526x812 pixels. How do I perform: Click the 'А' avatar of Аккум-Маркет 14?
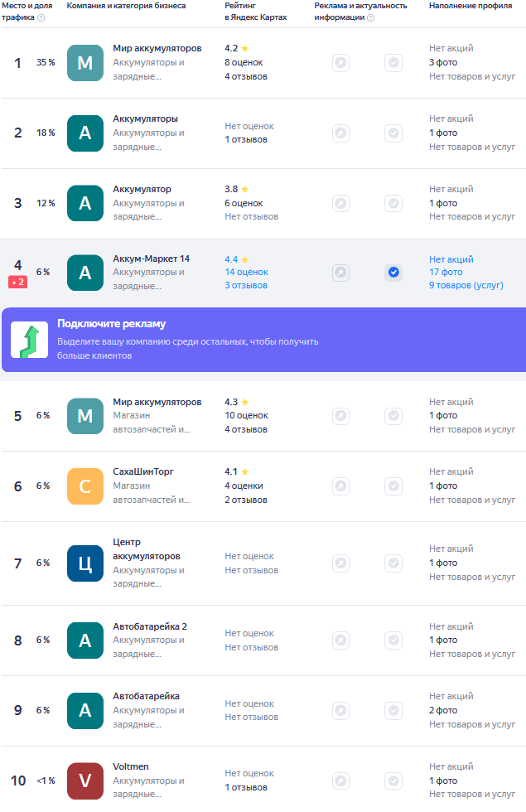(84, 273)
